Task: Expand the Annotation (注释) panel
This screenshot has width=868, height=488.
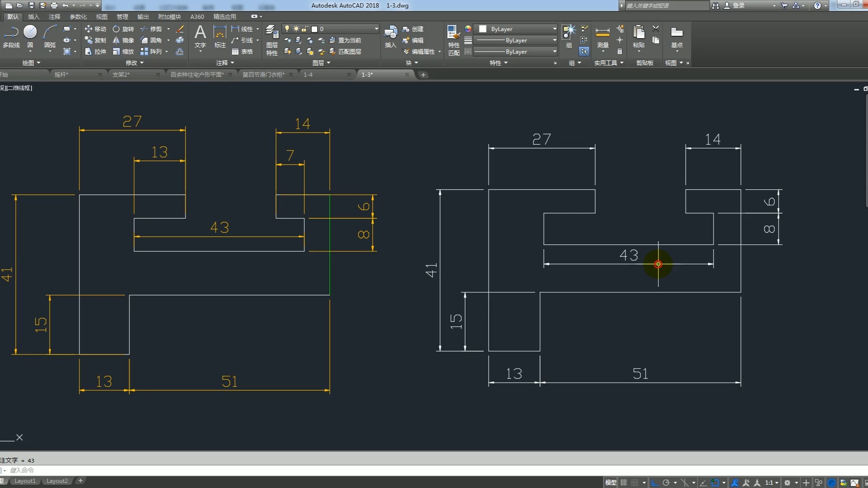Action: [x=225, y=63]
